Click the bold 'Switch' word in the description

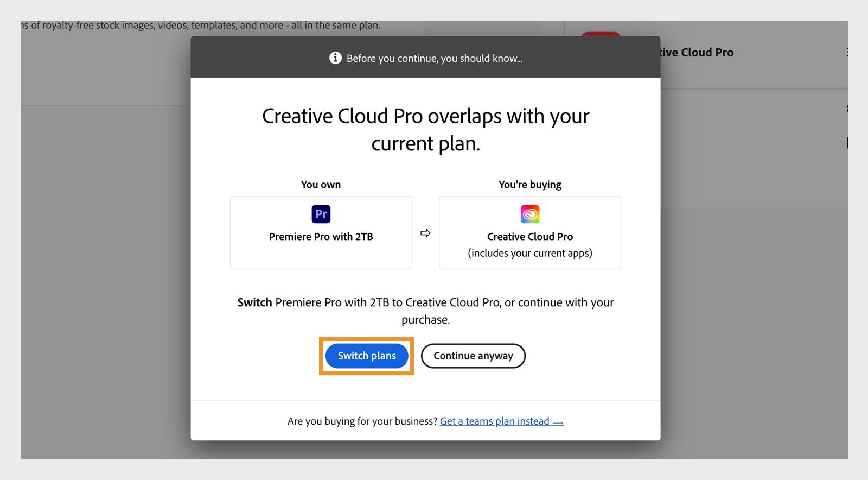[x=254, y=302]
